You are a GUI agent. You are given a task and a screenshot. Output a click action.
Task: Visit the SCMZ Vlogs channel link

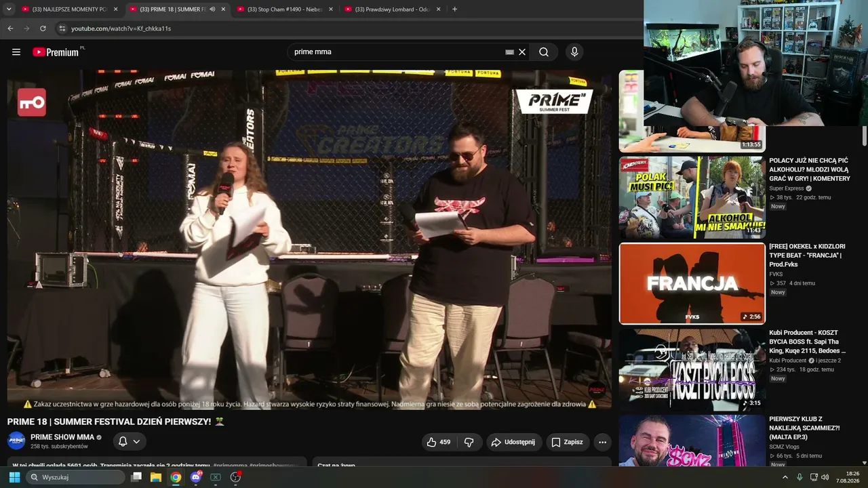[x=785, y=447]
